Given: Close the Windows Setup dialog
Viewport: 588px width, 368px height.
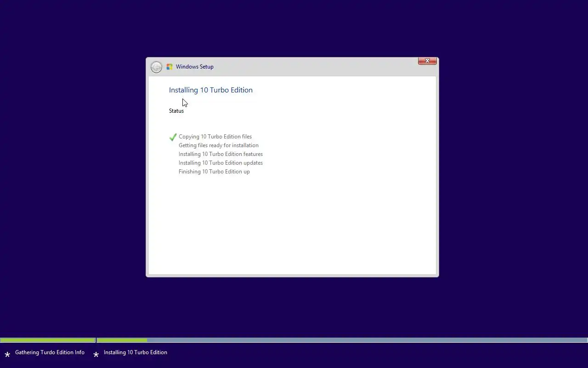Looking at the screenshot, I should click(427, 61).
